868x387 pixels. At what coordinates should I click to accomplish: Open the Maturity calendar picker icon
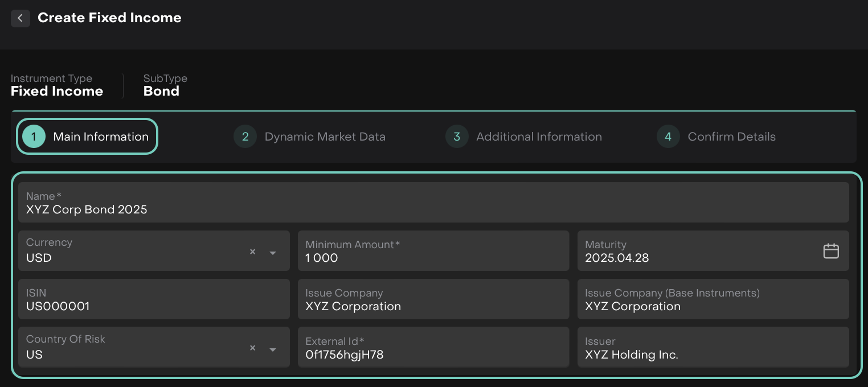pos(831,251)
